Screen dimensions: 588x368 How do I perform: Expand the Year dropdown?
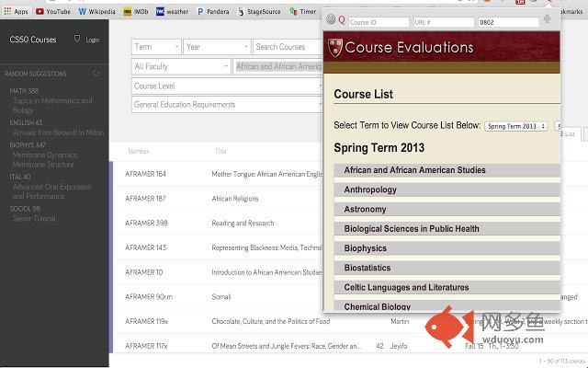[217, 47]
